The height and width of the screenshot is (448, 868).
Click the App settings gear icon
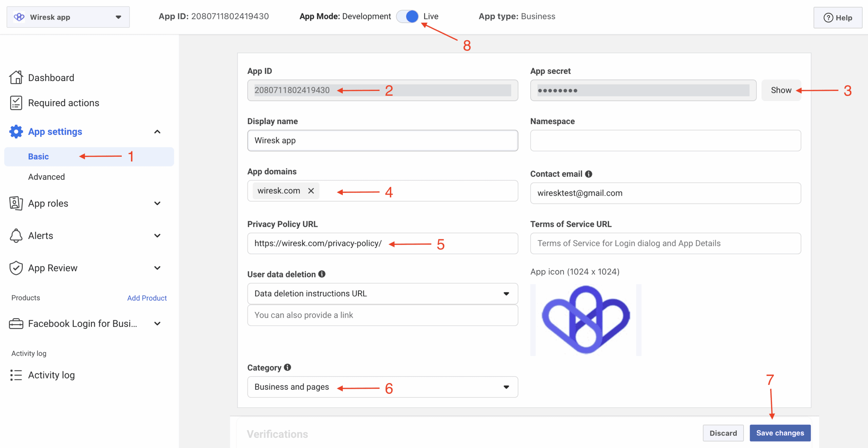16,132
